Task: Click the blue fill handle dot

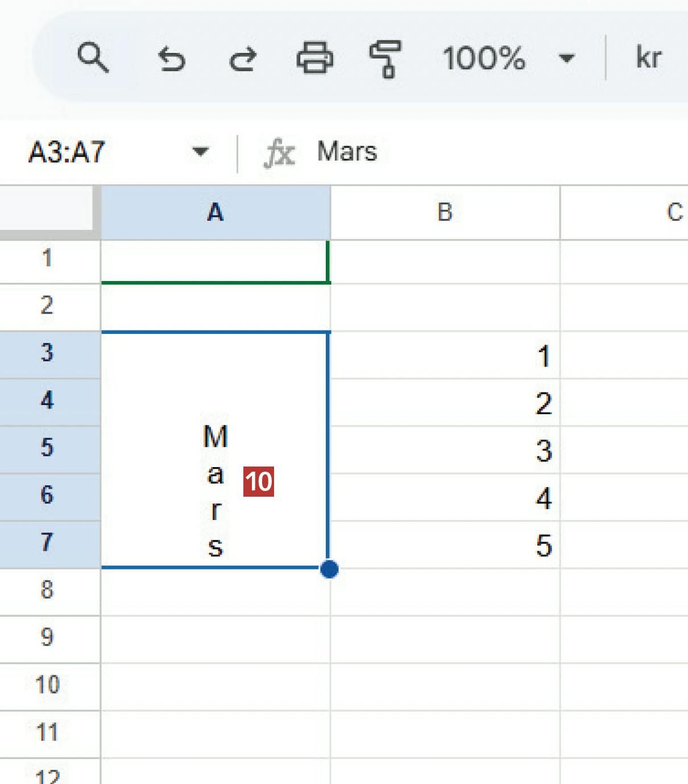Action: 329,569
